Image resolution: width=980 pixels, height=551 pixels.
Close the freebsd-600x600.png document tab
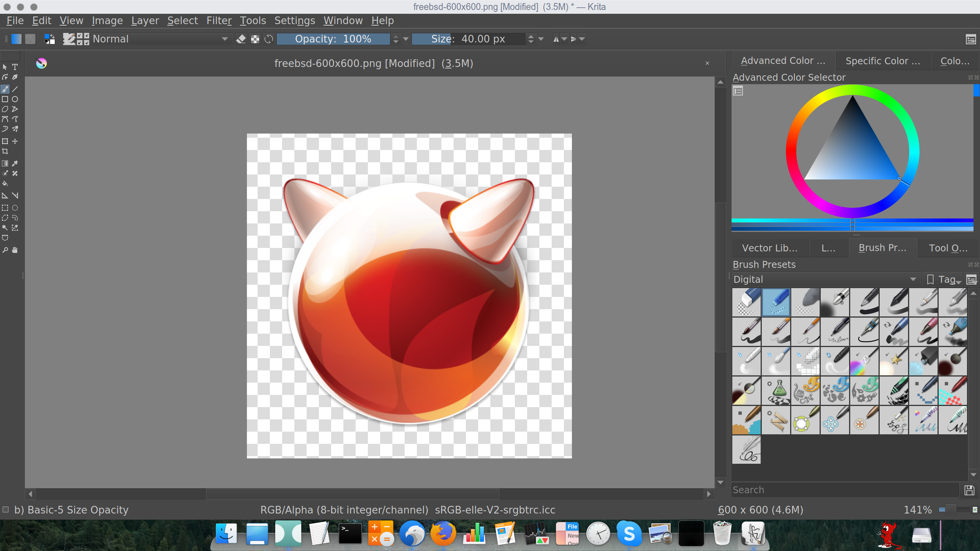pos(707,63)
